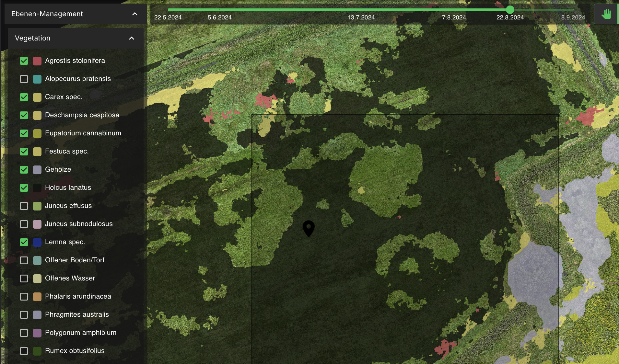Image resolution: width=619 pixels, height=364 pixels.
Task: Enable the Alopecurus pratensis layer checkbox
Action: (x=24, y=79)
